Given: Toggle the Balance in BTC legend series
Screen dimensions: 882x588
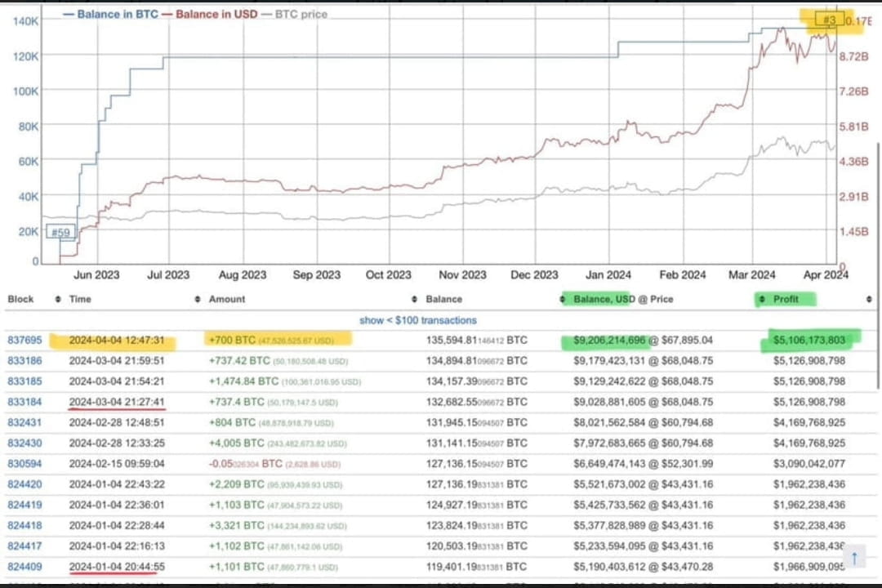Looking at the screenshot, I should point(111,14).
